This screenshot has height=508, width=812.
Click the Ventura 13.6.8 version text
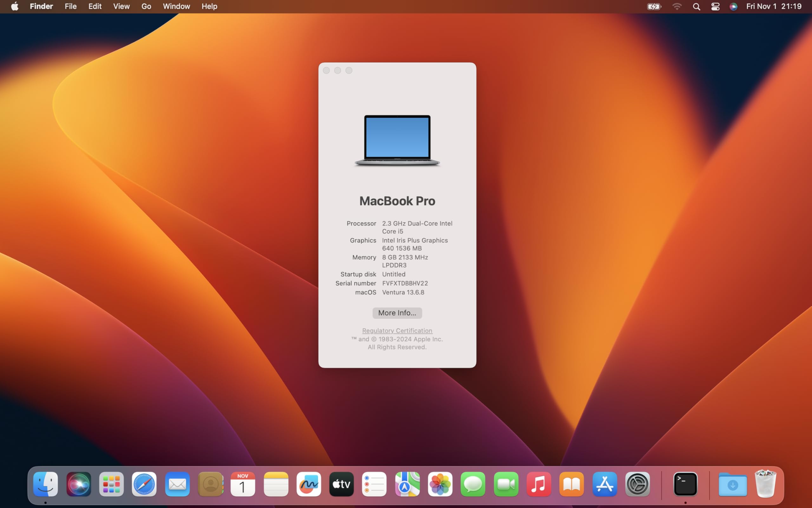403,292
